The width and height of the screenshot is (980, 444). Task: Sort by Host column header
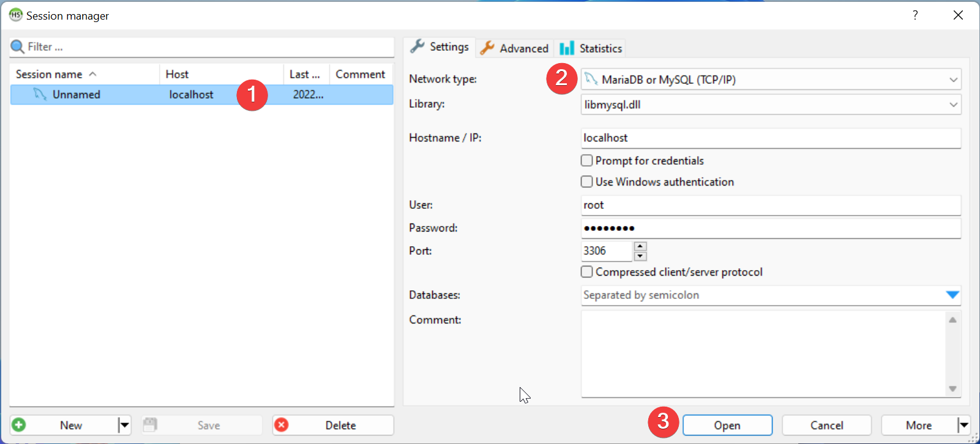(222, 74)
